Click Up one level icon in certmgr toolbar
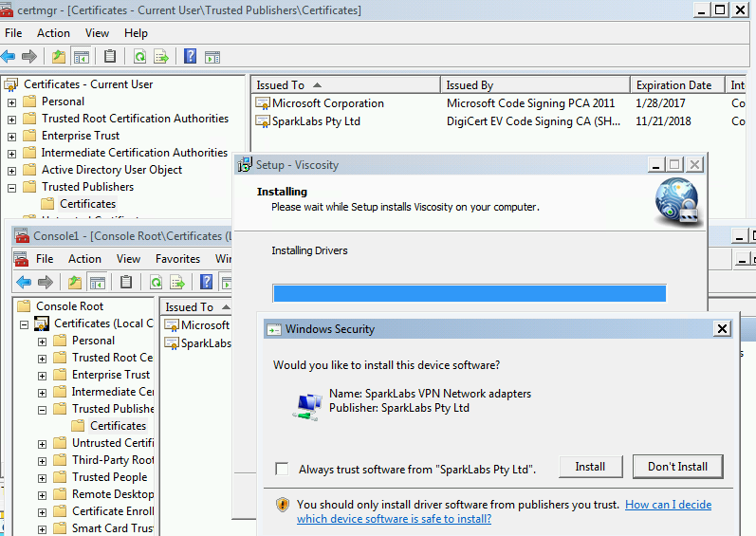The width and height of the screenshot is (756, 536). pos(59,56)
